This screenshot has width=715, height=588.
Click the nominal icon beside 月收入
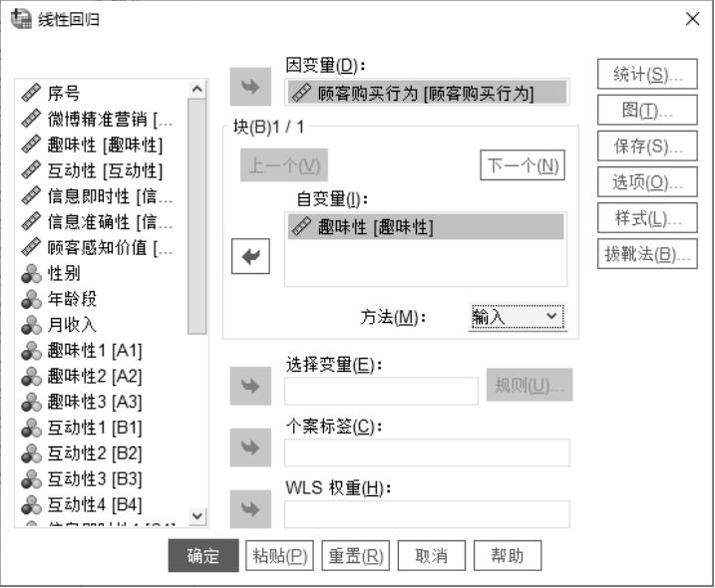[31, 325]
